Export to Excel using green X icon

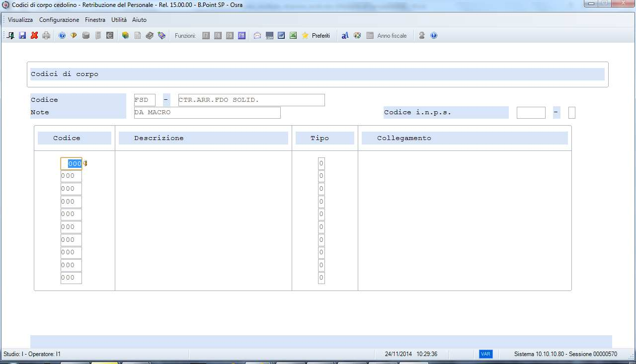point(293,36)
